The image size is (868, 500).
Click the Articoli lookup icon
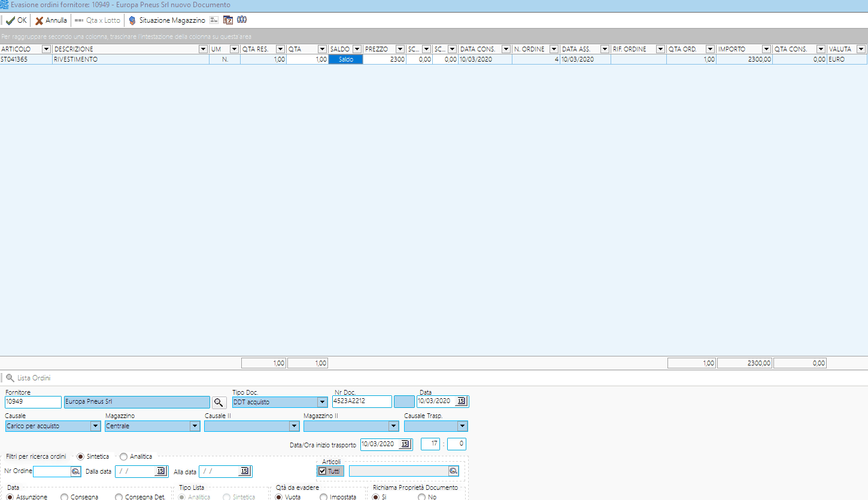[454, 471]
